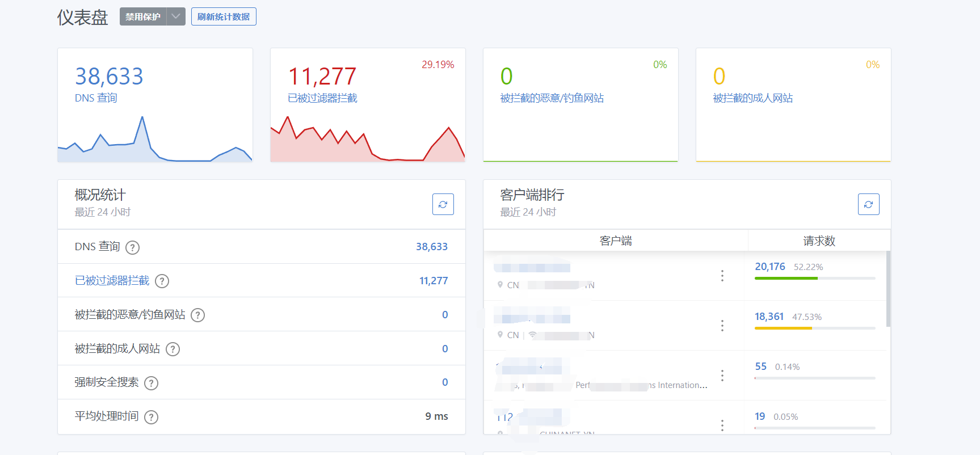The width and height of the screenshot is (980, 455).
Task: Open help icon next to 强制安全搜索
Action: coord(151,383)
